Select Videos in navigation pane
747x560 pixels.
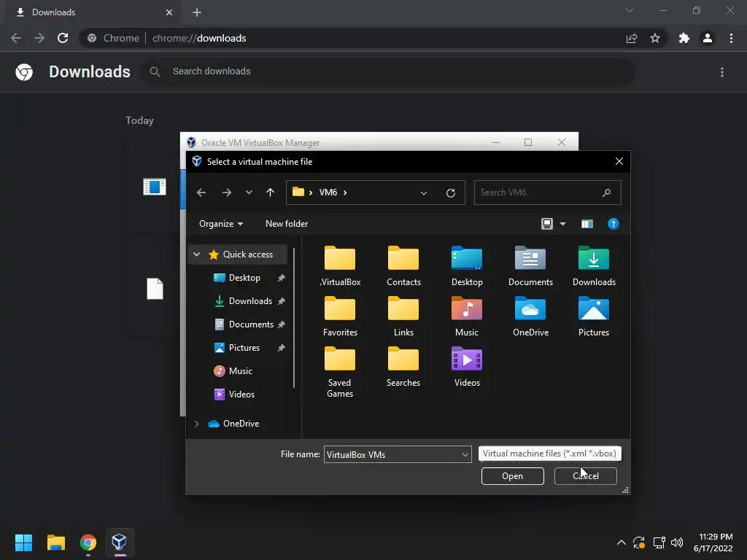click(241, 394)
